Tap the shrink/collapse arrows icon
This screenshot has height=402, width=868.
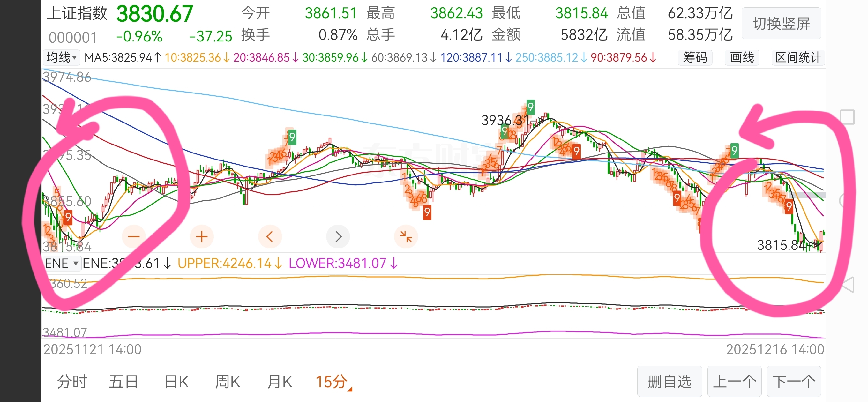(x=406, y=236)
